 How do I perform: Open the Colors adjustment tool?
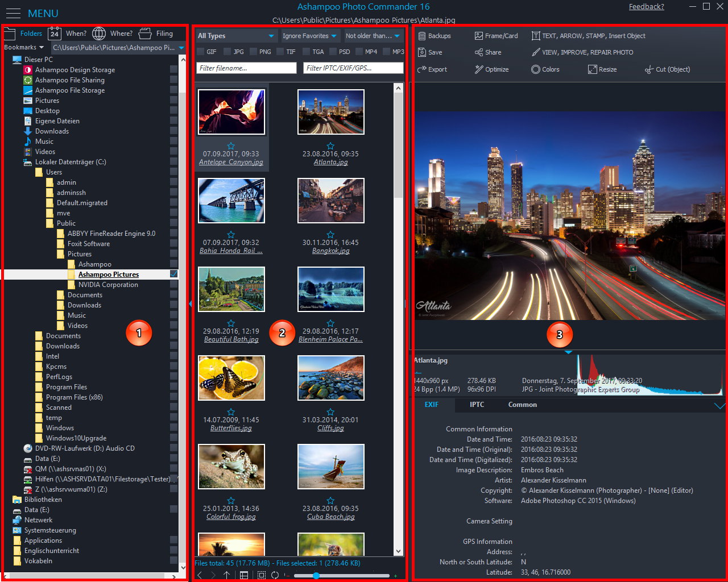(x=545, y=69)
